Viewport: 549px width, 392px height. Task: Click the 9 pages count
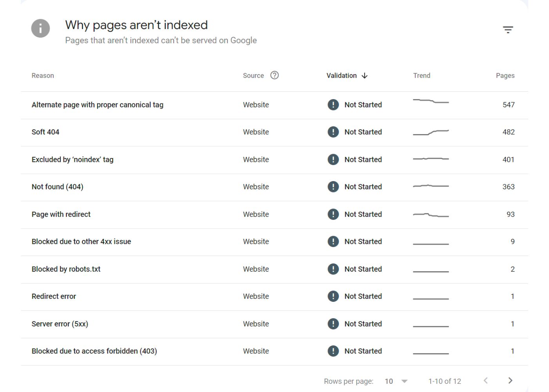pos(513,241)
